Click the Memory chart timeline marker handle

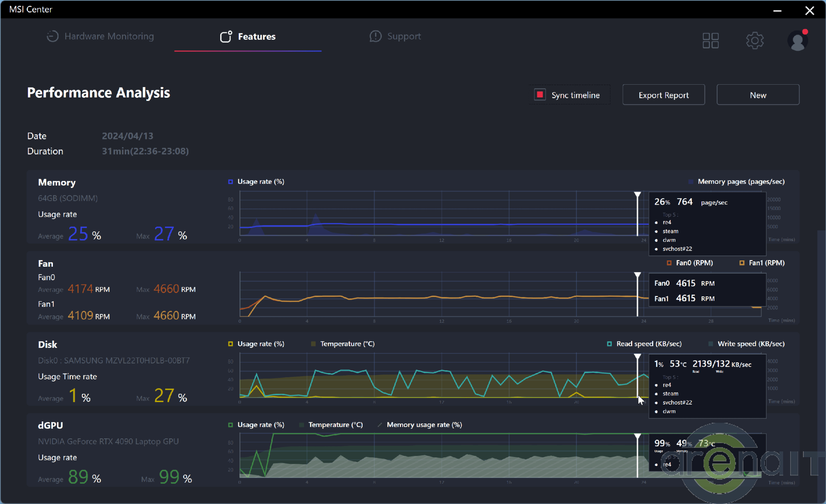(x=637, y=194)
